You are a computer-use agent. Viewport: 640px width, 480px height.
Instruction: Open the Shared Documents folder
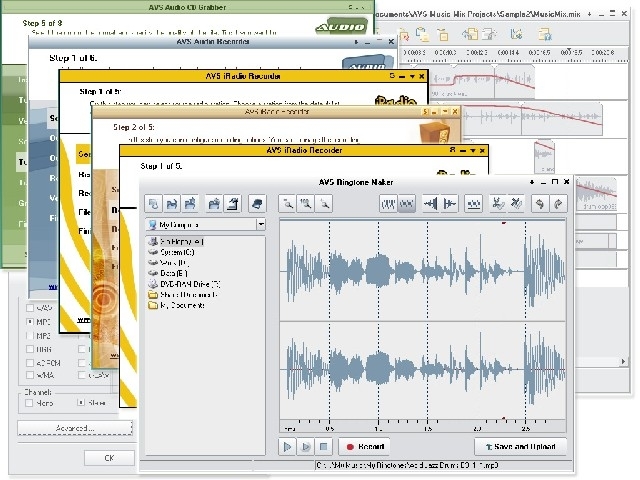tap(183, 294)
